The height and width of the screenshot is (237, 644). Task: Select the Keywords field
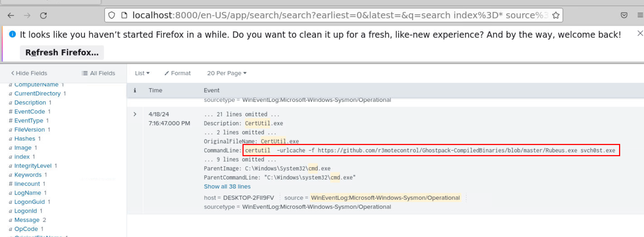pos(28,175)
